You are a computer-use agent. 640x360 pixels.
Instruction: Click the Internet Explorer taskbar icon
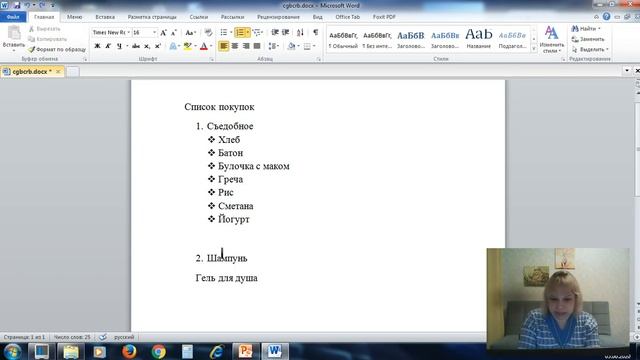[217, 351]
